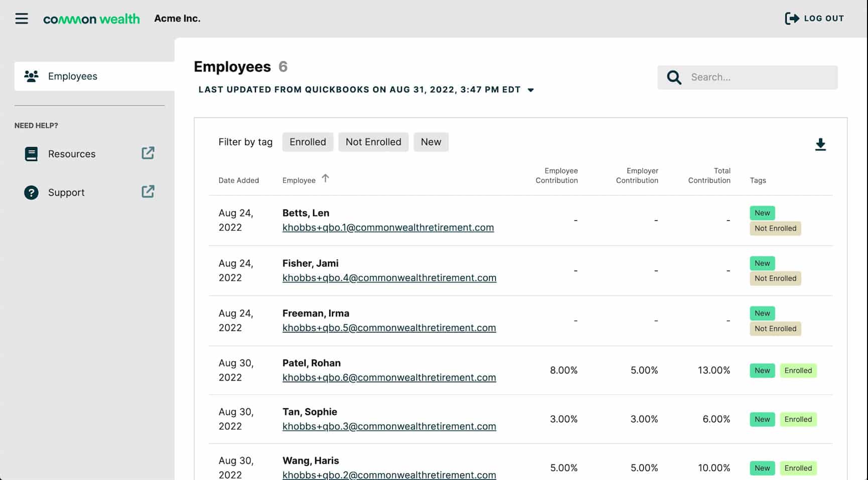Click the Enrolled tag on Sophie Tan row

(x=798, y=419)
